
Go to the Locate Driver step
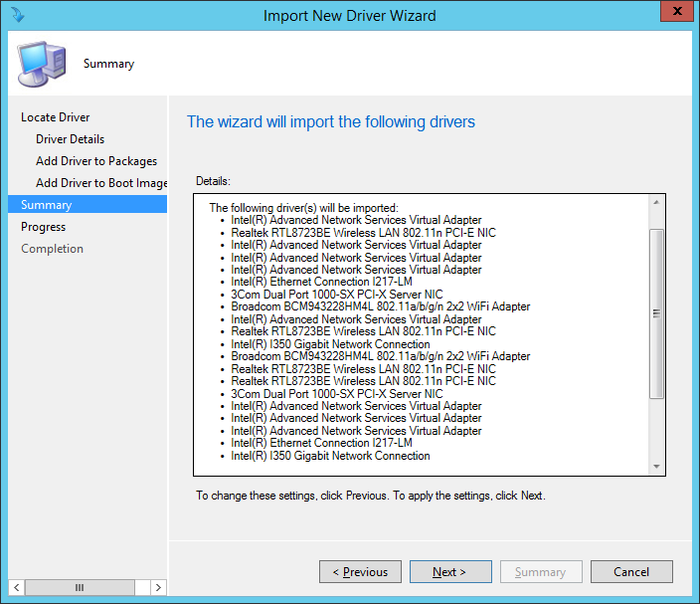(55, 117)
